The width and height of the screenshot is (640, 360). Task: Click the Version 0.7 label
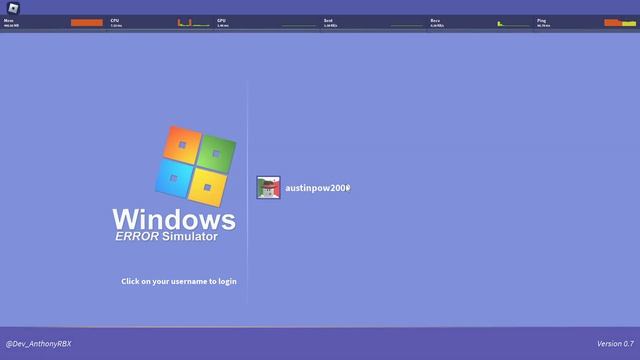pyautogui.click(x=615, y=344)
